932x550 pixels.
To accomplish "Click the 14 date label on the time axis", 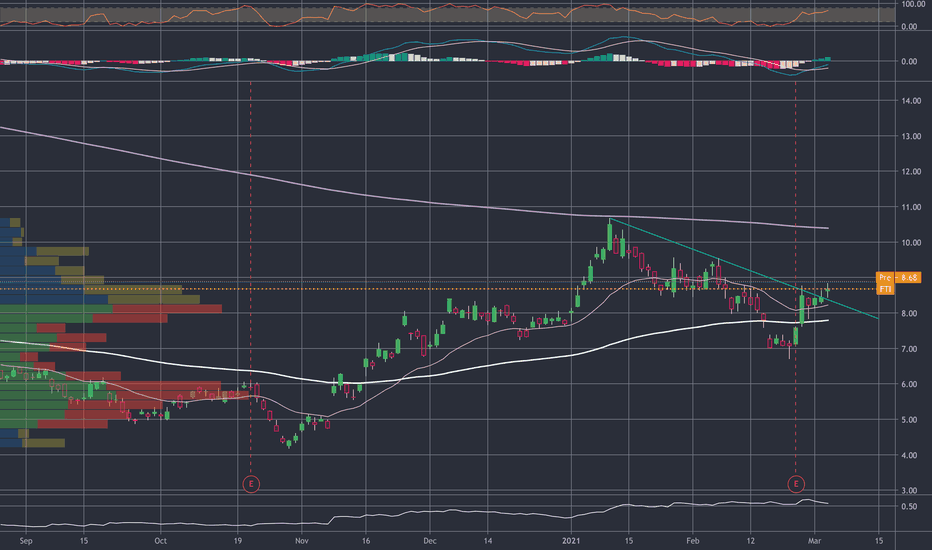I will tap(487, 541).
